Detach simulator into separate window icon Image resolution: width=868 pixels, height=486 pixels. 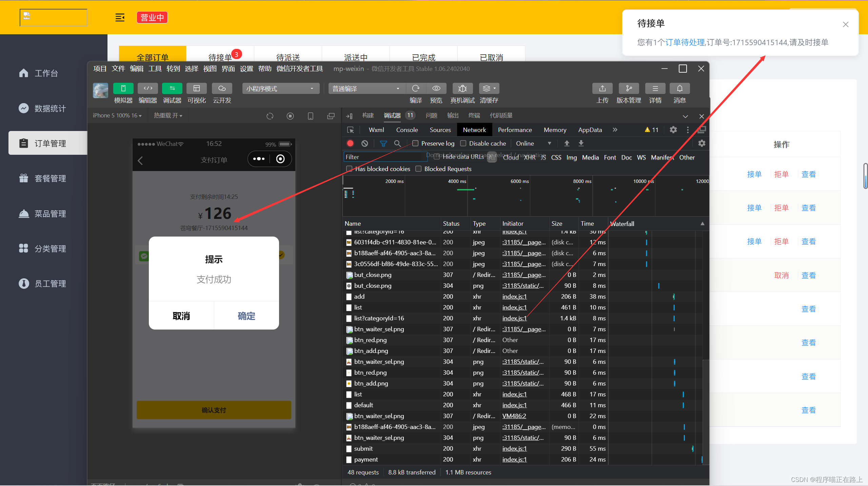pos(331,116)
